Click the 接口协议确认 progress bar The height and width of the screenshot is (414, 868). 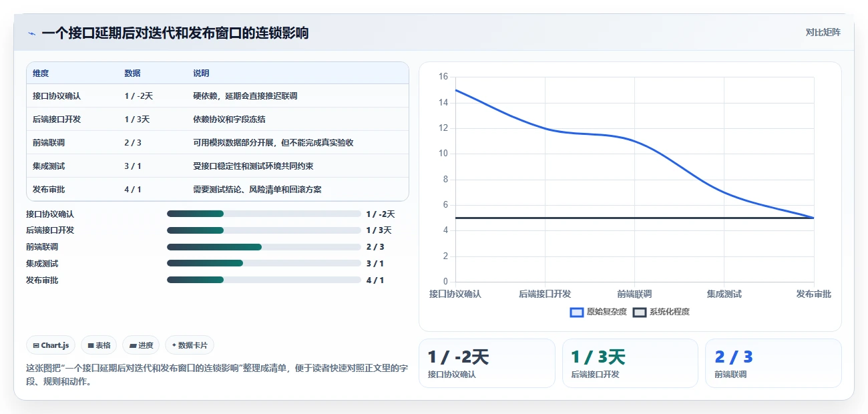pos(264,214)
